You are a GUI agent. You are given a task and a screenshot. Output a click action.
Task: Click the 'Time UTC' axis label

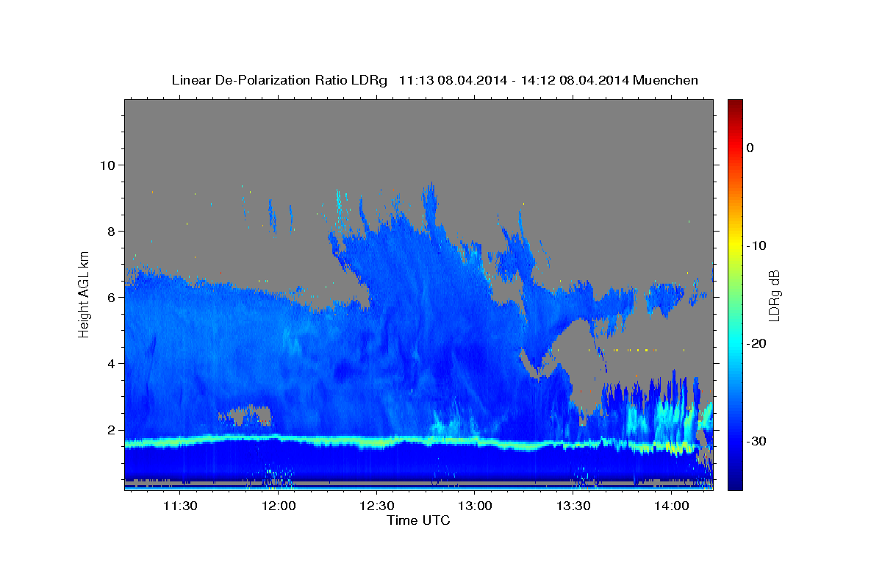(418, 520)
